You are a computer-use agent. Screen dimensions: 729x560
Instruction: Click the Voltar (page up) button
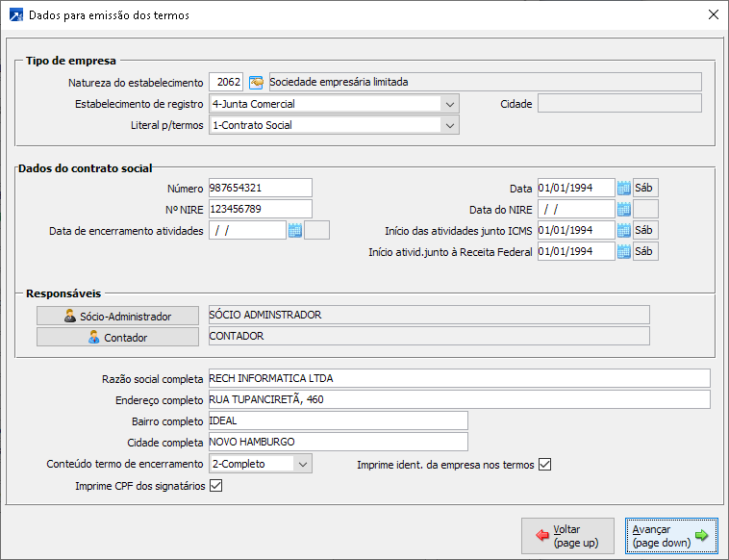coord(567,536)
